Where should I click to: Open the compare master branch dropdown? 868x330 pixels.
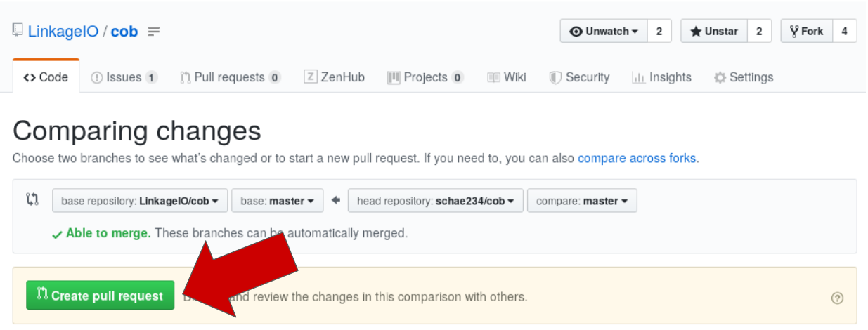click(582, 201)
